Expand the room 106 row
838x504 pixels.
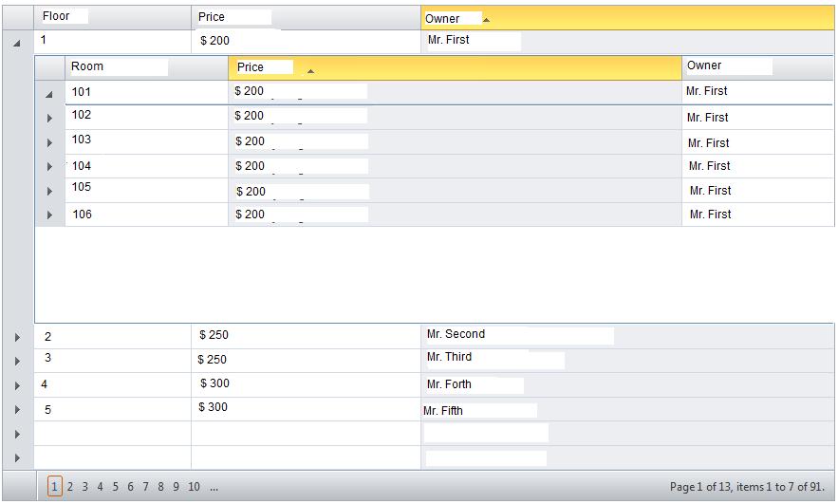50,216
